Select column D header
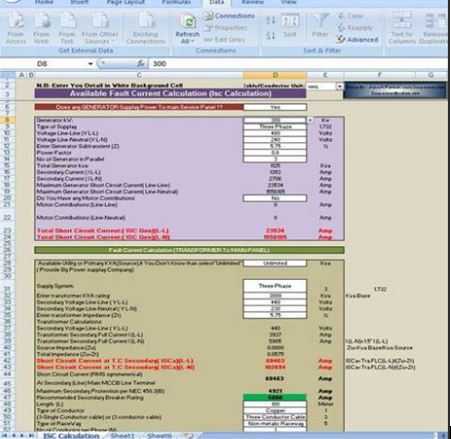451x439 pixels. coord(275,75)
